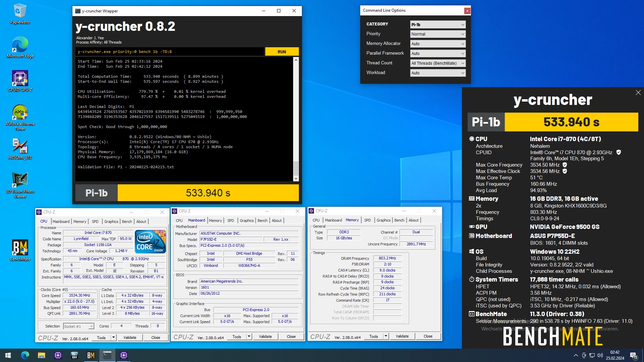
Task: Click the first CPU-Z taskbar icon
Action: tap(58, 355)
